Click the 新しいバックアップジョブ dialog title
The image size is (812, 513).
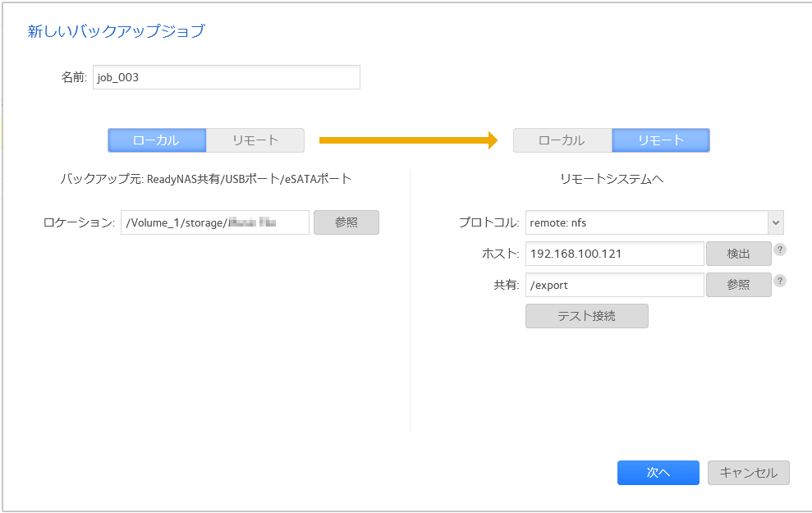tap(116, 32)
